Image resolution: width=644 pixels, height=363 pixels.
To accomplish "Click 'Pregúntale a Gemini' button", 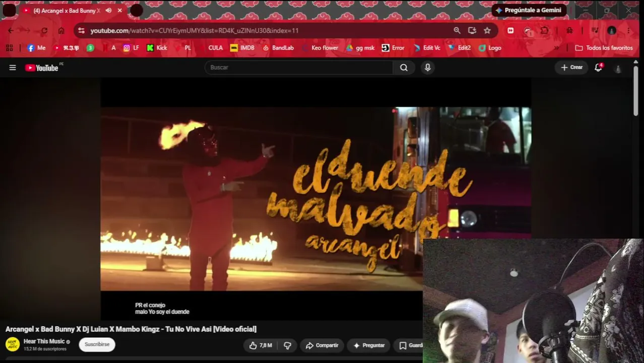I will 529,10.
